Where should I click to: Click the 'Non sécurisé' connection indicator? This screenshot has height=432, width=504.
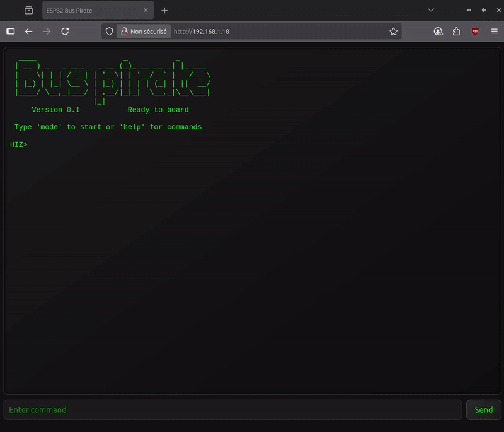pyautogui.click(x=144, y=32)
